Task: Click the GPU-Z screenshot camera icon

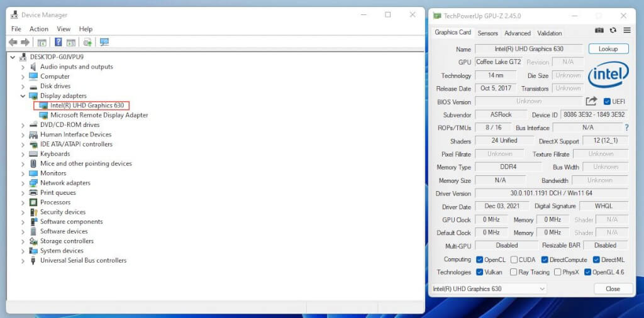Action: [599, 30]
